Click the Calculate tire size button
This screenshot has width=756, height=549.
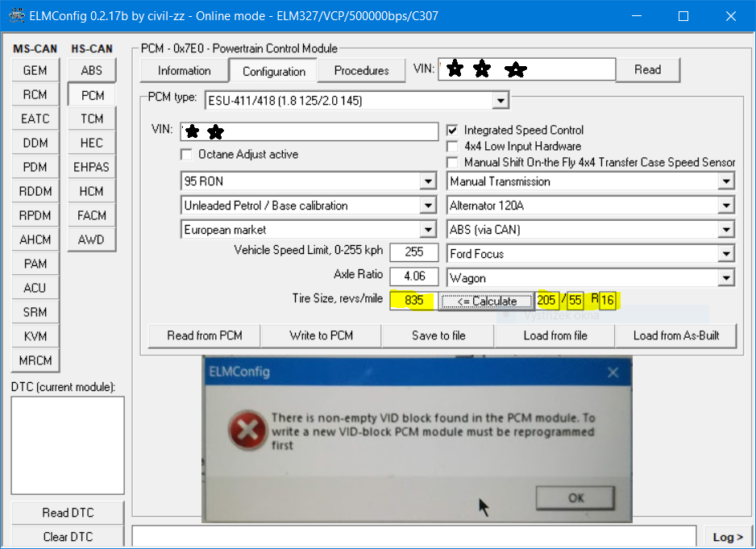pyautogui.click(x=487, y=302)
